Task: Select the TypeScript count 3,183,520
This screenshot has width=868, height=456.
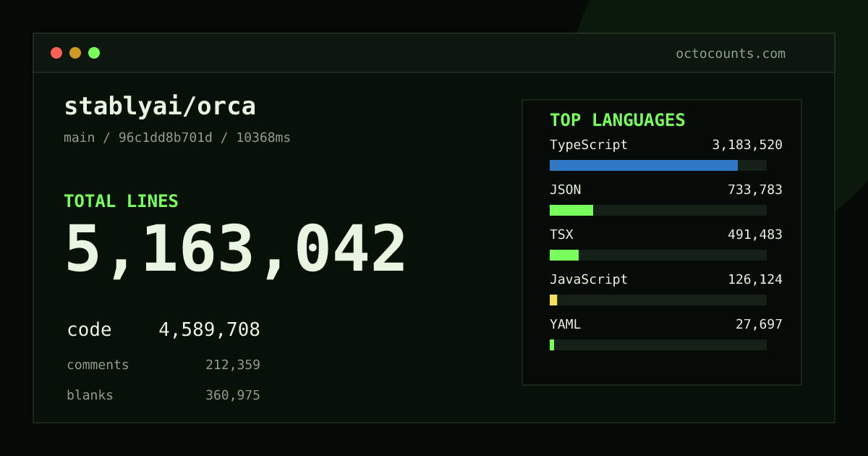Action: coord(747,145)
